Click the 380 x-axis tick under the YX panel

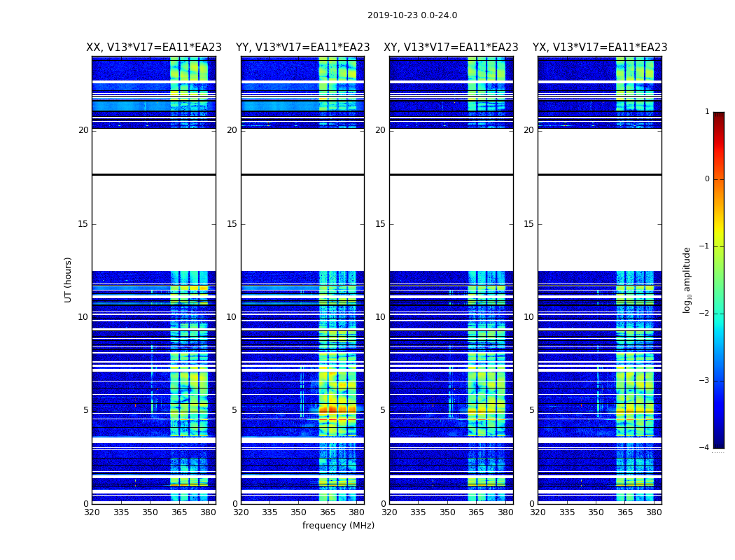pyautogui.click(x=654, y=512)
